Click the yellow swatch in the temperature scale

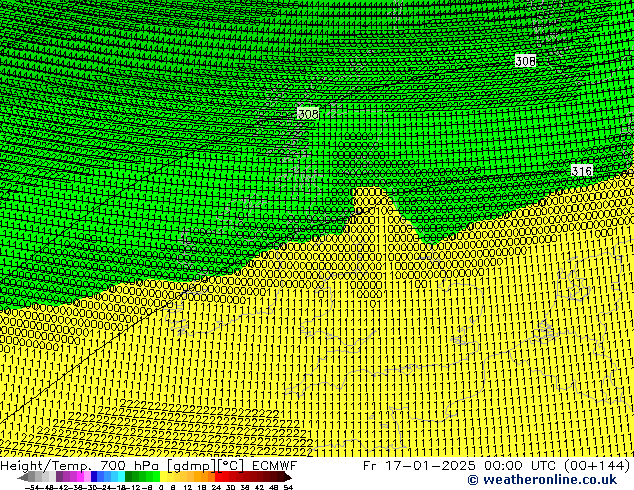164,477
